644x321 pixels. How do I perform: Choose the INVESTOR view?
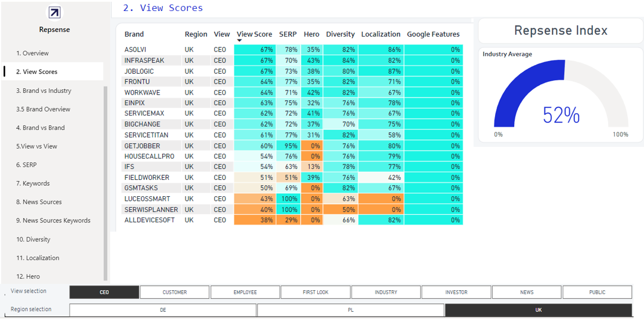tap(456, 292)
